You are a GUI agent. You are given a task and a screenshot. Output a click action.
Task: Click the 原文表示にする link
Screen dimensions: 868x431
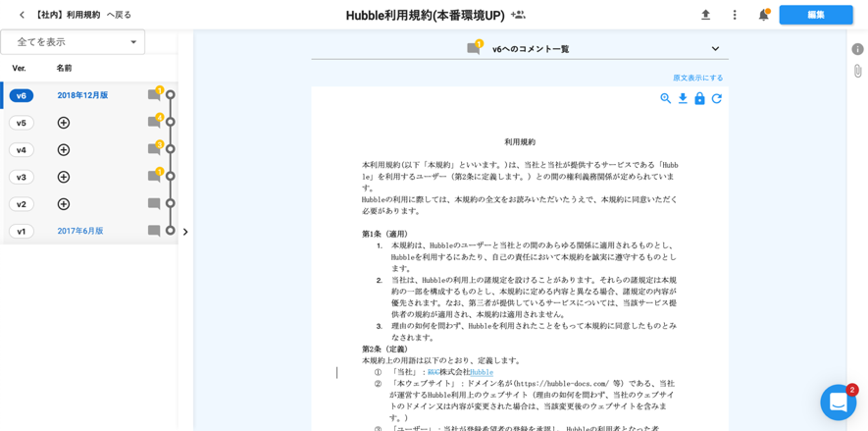point(697,78)
